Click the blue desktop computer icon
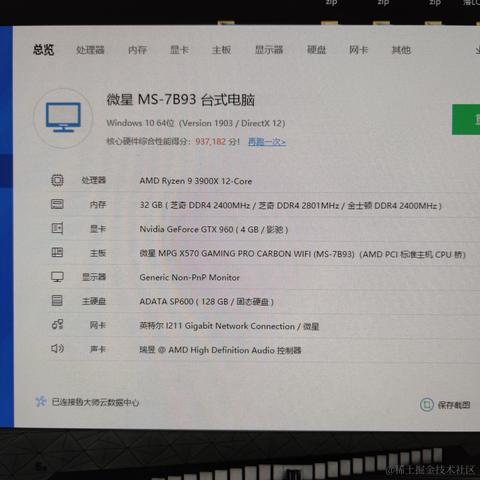 63,117
